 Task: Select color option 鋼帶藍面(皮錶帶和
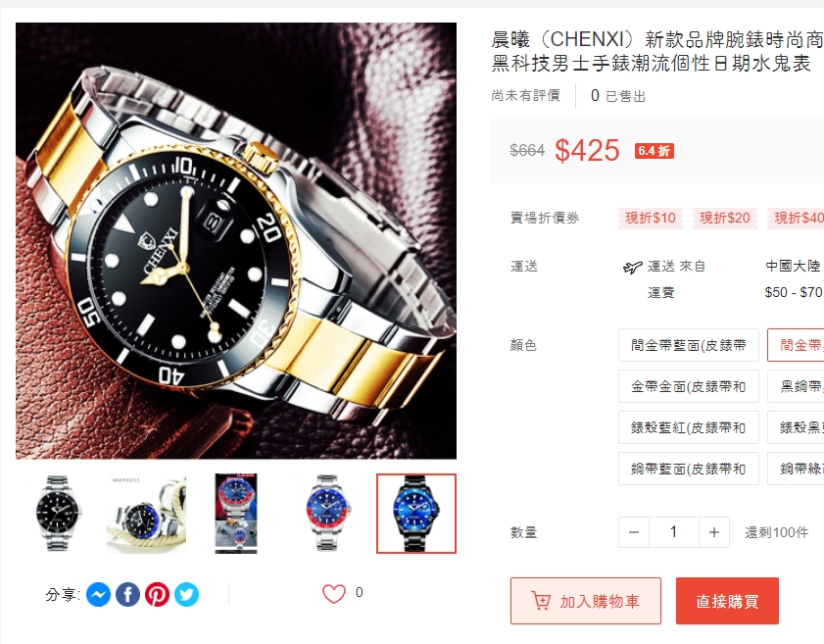click(x=689, y=469)
